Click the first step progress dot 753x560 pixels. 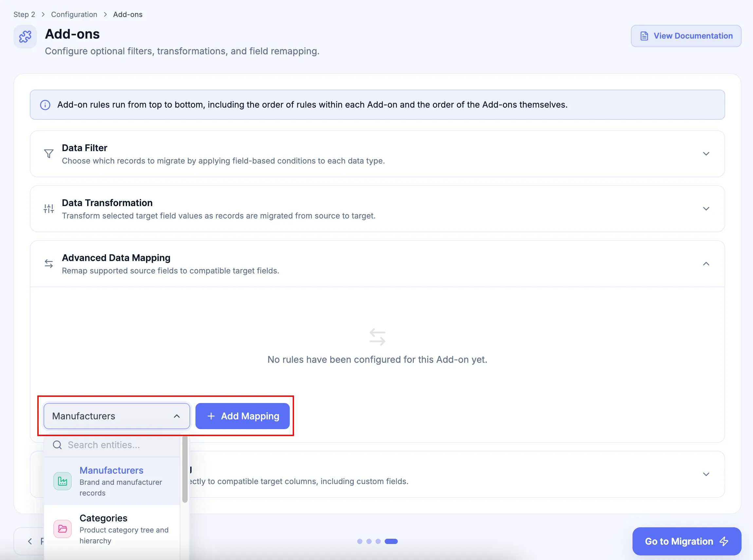point(360,542)
